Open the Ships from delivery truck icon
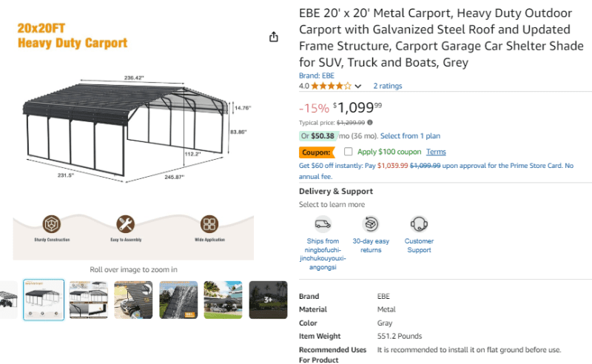Viewport: 592px width, 364px height. (x=323, y=224)
